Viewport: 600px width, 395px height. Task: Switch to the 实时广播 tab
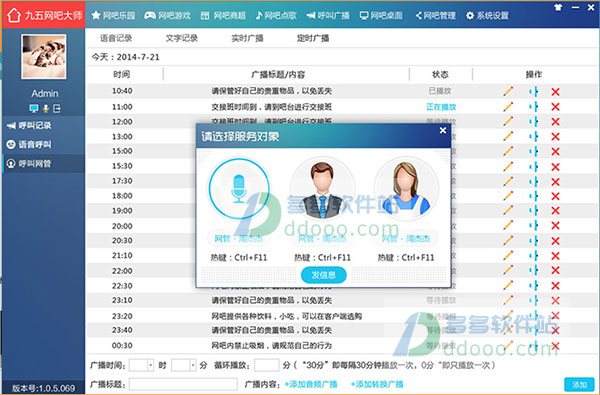[x=247, y=38]
